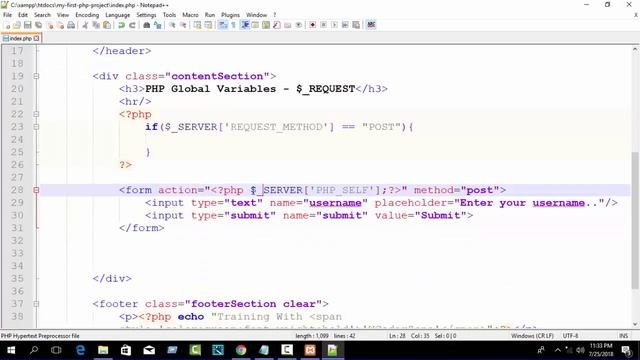Open the Document Map panel icon
This screenshot has height=360, width=640.
pyautogui.click(x=266, y=25)
